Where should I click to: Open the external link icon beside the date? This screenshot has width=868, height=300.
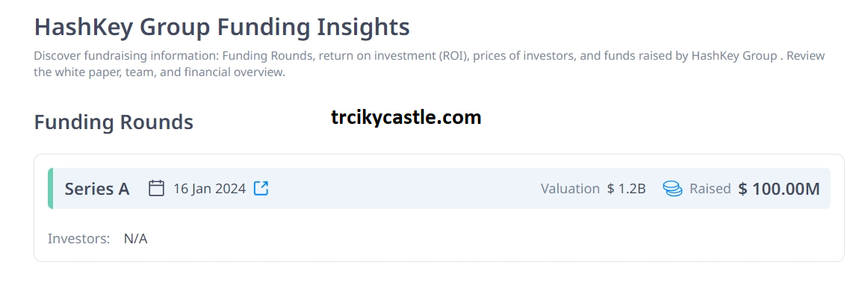pyautogui.click(x=261, y=188)
